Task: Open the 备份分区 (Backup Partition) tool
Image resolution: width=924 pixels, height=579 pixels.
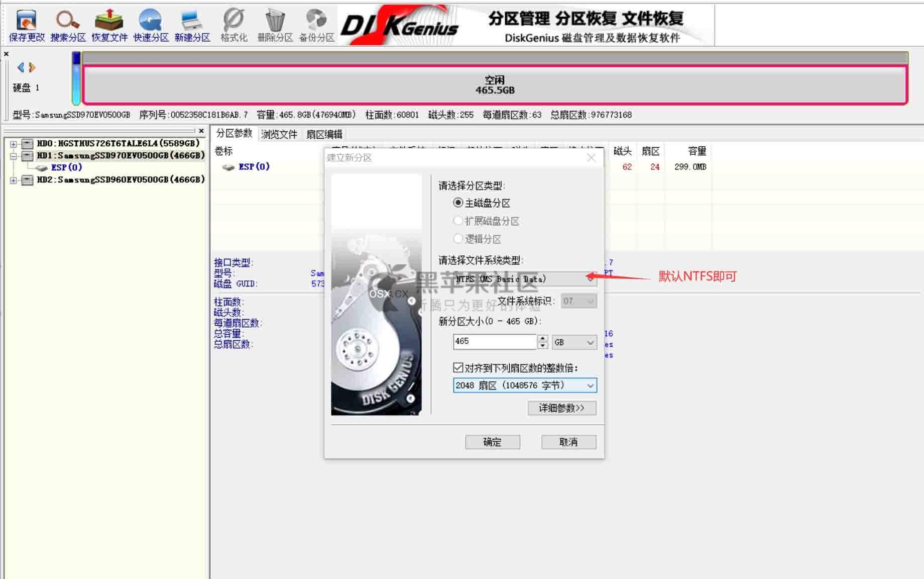Action: pyautogui.click(x=316, y=23)
